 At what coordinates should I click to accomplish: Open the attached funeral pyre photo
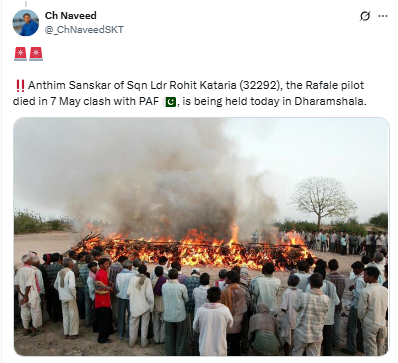(x=201, y=237)
